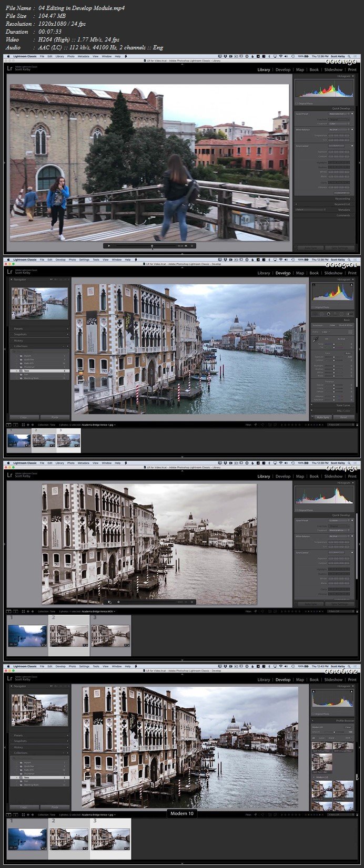Click the Lr logo in the 00:06:02 frame

(x=9, y=679)
